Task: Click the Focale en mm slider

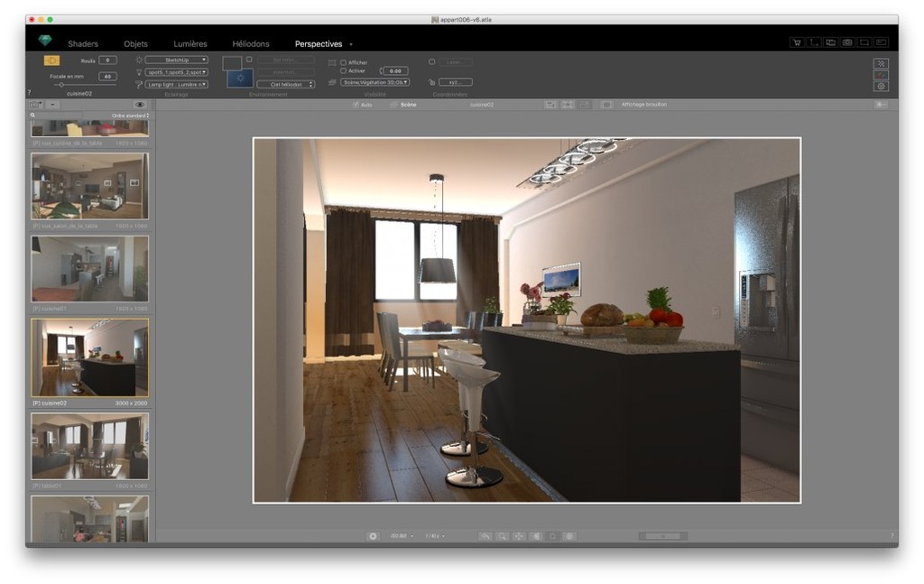Action: 60,85
